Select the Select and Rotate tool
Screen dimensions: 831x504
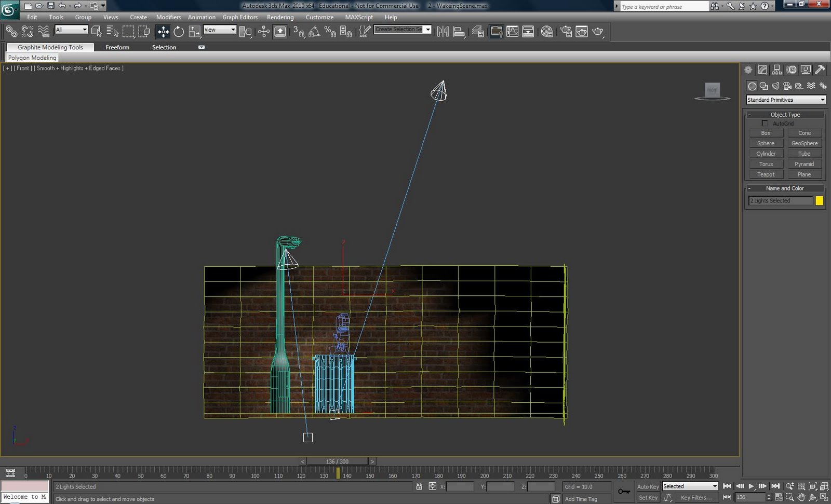click(179, 31)
